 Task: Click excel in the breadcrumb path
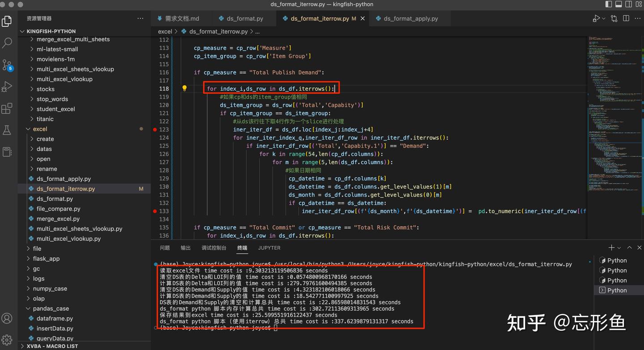(x=165, y=31)
